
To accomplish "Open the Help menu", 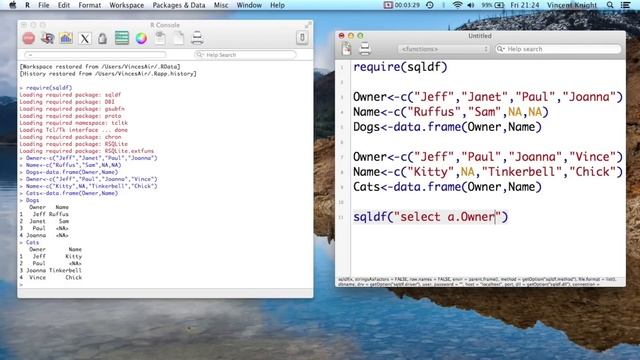I will click(x=277, y=5).
